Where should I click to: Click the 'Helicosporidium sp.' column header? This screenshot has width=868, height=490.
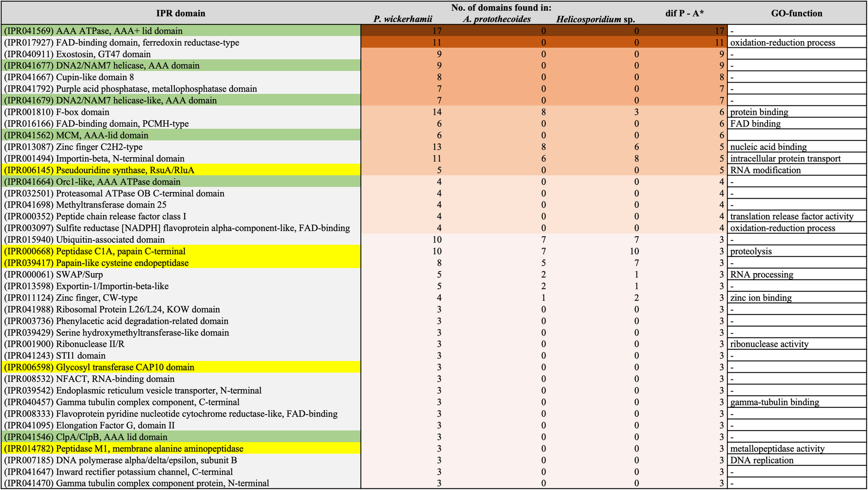pos(595,19)
